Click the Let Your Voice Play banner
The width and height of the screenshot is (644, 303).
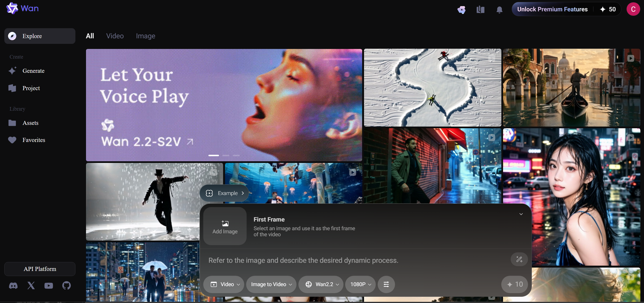(224, 105)
